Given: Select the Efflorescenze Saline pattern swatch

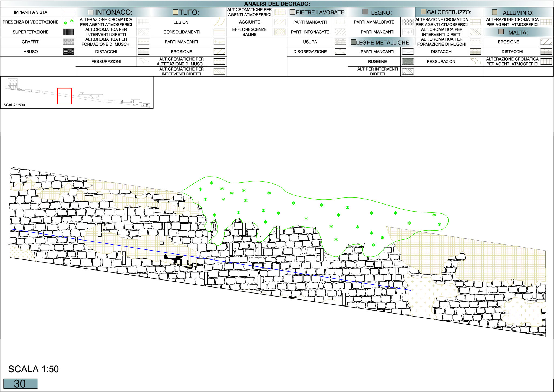Looking at the screenshot, I should tap(280, 32).
